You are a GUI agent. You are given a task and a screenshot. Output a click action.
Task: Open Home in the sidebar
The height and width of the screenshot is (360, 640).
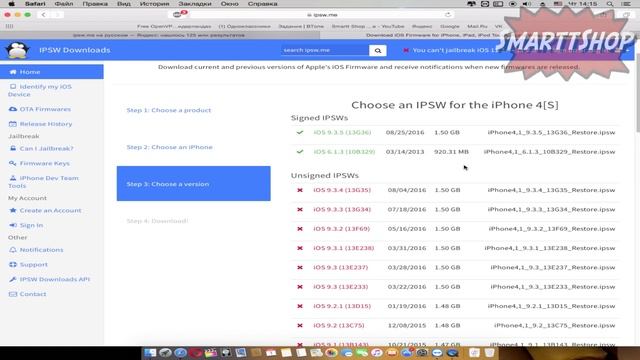pos(52,72)
